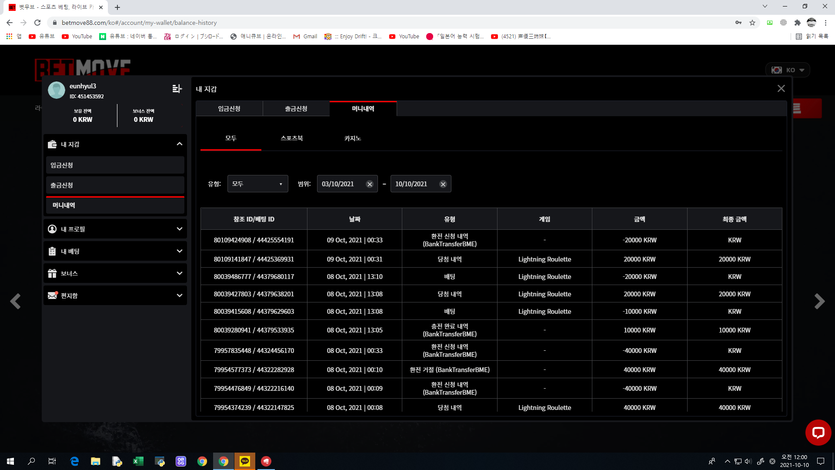Click the icon right of username eunhyul3
The width and height of the screenshot is (835, 470).
click(177, 88)
